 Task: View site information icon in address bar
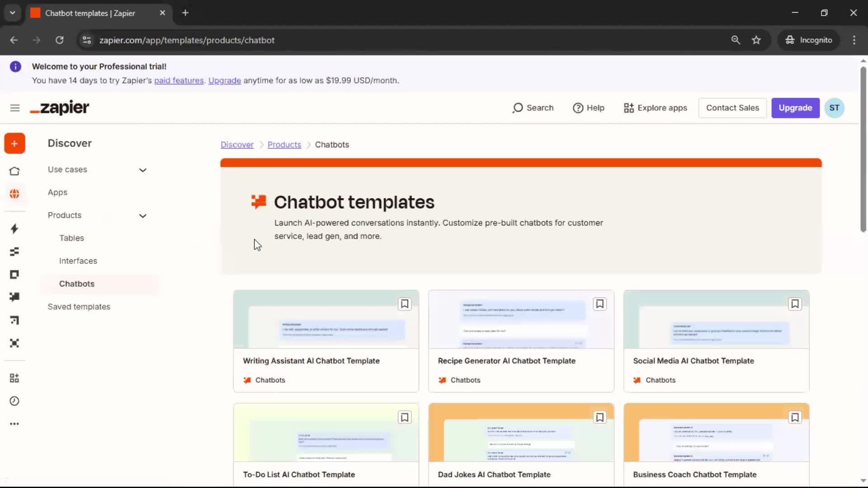click(87, 40)
